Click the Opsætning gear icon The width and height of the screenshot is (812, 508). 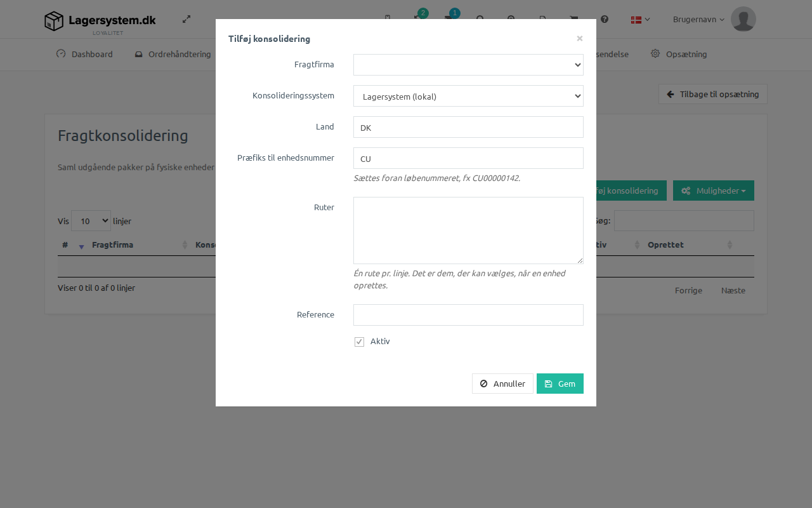click(655, 53)
